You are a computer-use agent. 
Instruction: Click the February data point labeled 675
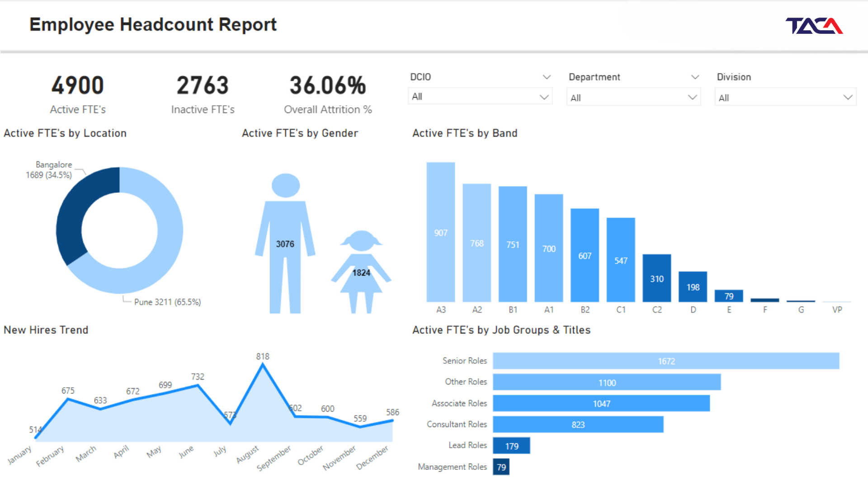[68, 399]
